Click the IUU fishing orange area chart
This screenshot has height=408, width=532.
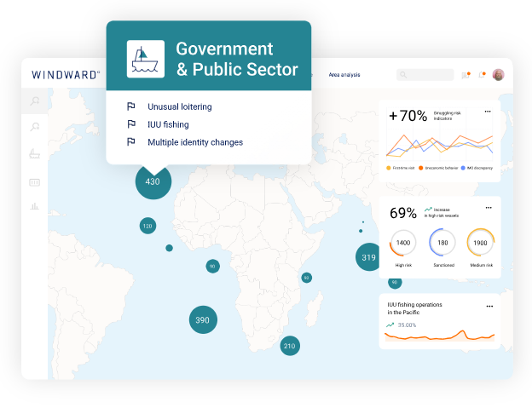pos(439,336)
